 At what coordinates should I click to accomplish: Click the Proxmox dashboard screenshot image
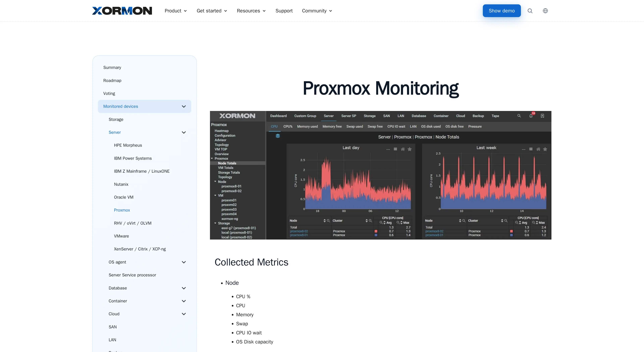pyautogui.click(x=381, y=175)
